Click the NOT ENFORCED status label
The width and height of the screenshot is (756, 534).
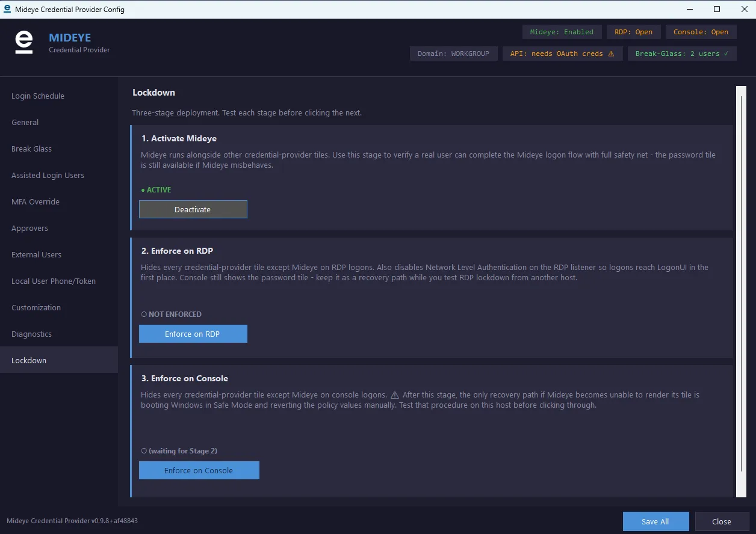[172, 314]
